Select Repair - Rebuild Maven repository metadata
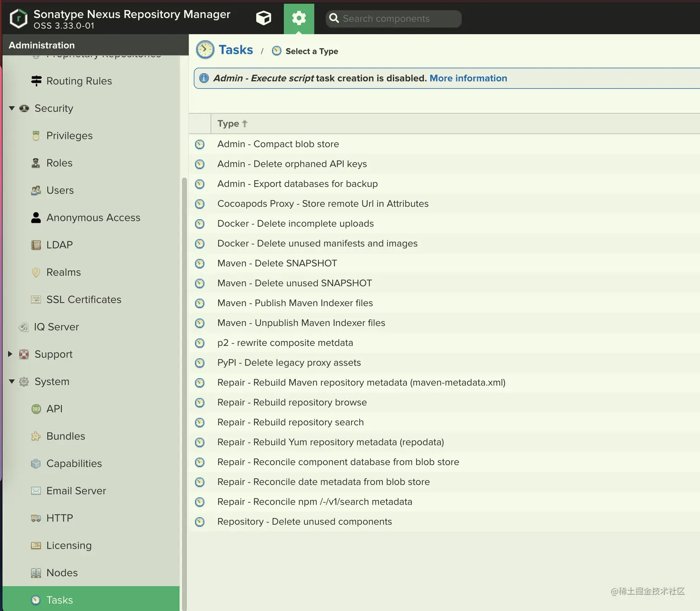The height and width of the screenshot is (611, 700). coord(444,383)
